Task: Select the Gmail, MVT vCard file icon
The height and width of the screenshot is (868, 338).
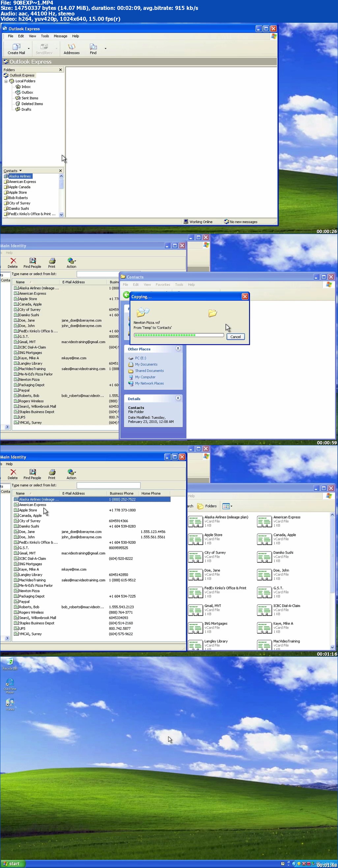Action: pos(195,610)
